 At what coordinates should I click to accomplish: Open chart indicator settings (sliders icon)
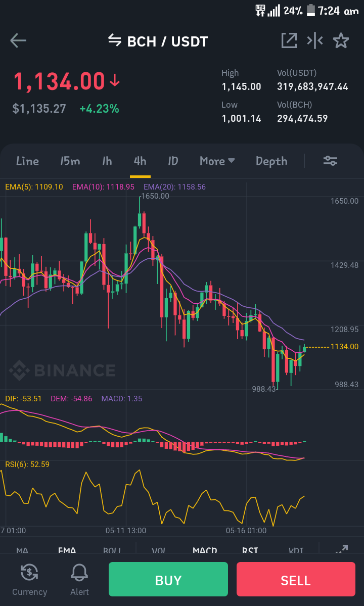click(331, 161)
